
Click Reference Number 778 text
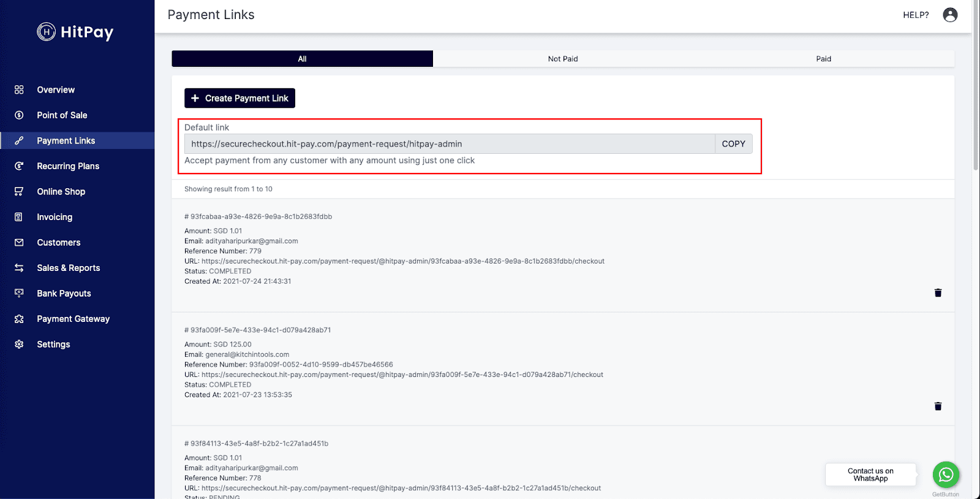223,478
